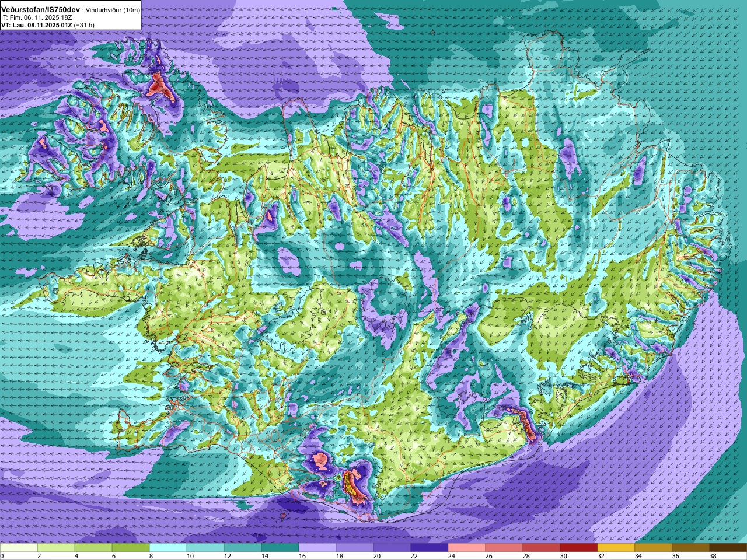
Task: Pick the 12–14 teal legend swatch
Action: tap(243, 548)
